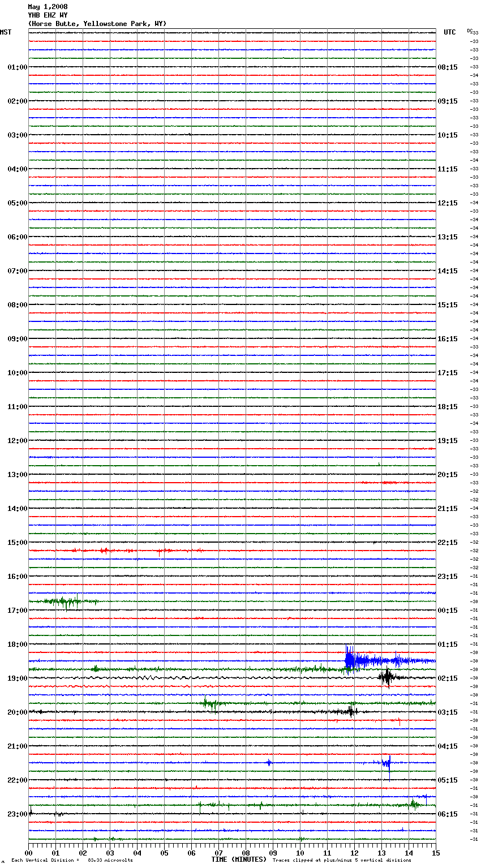Image resolution: width=481 pixels, height=868 pixels.
Task: Click the black seismic event on 19:00 trace
Action: pos(387,677)
